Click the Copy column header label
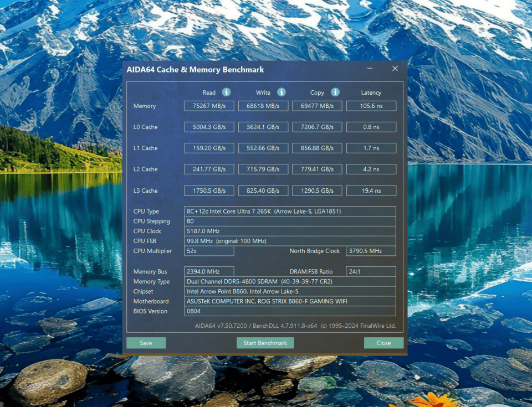Screen dimensions: 532x407 pyautogui.click(x=317, y=92)
